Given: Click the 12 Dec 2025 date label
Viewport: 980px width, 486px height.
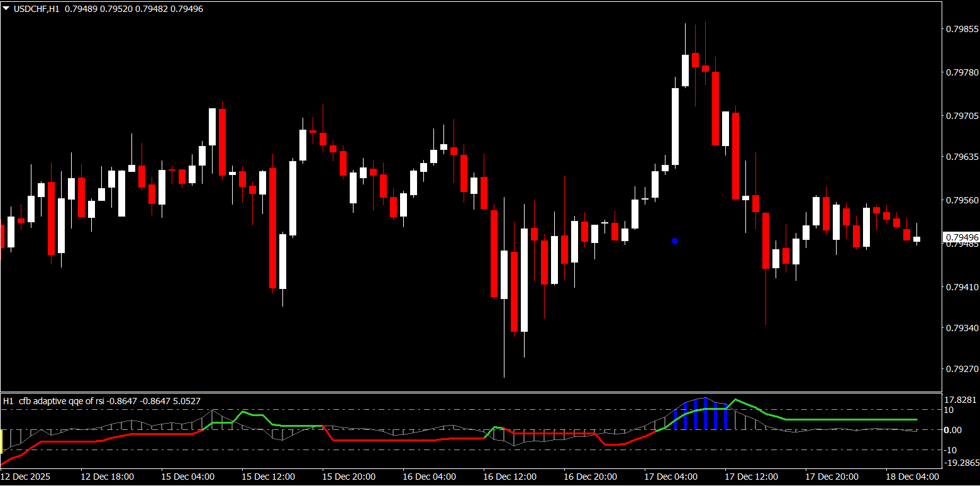Looking at the screenshot, I should (26, 477).
